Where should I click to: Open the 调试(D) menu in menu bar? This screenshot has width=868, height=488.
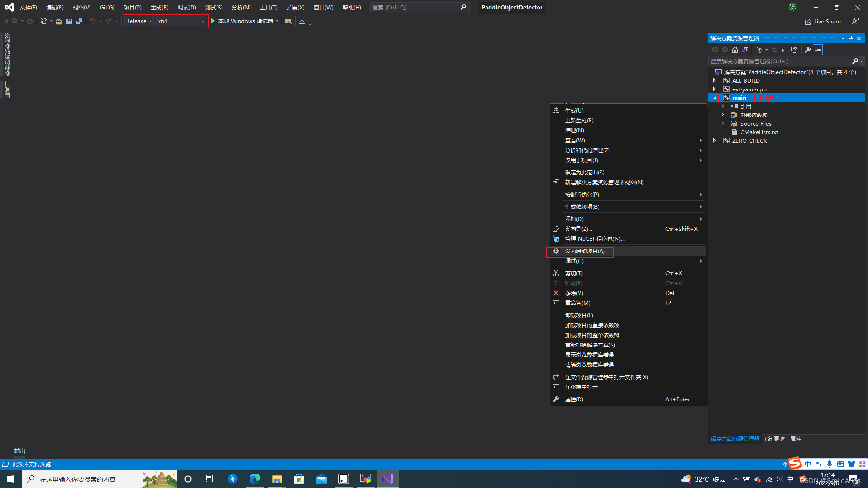[187, 7]
